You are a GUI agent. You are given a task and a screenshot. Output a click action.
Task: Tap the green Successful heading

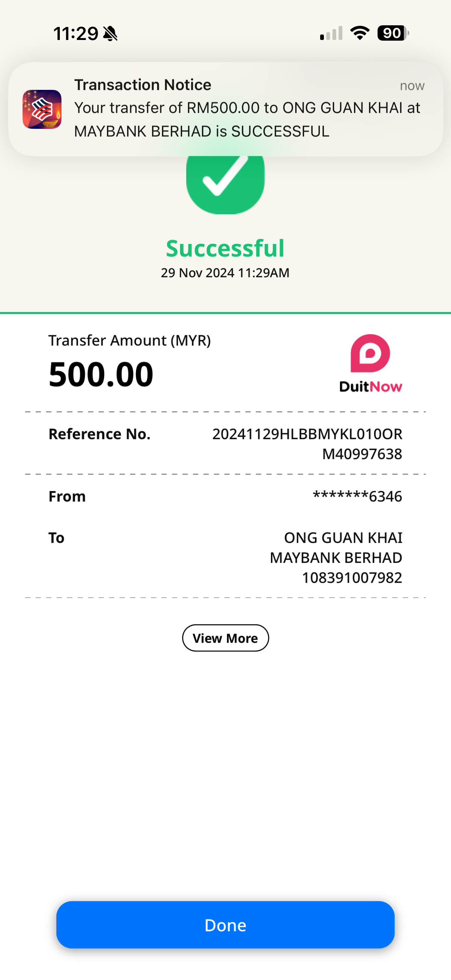[225, 248]
